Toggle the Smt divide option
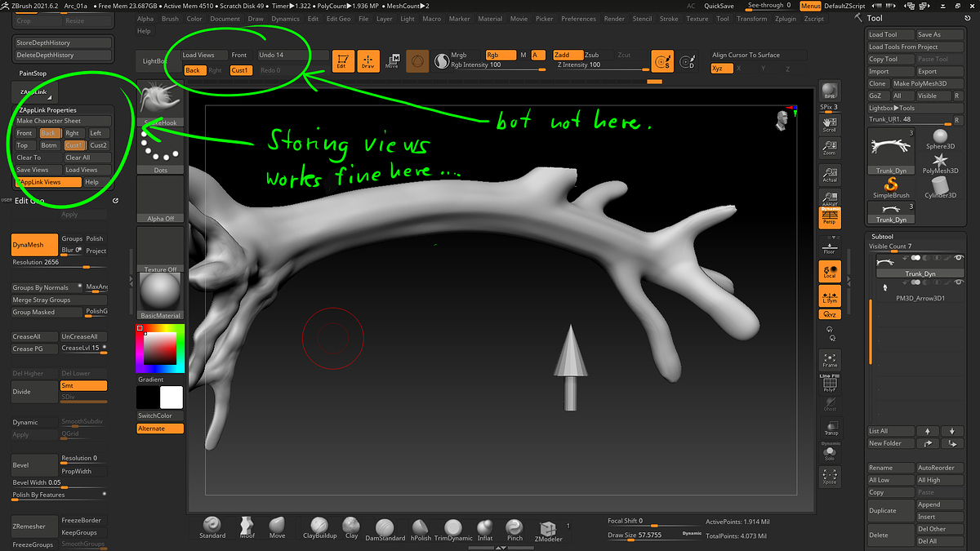The image size is (980, 551). (83, 385)
